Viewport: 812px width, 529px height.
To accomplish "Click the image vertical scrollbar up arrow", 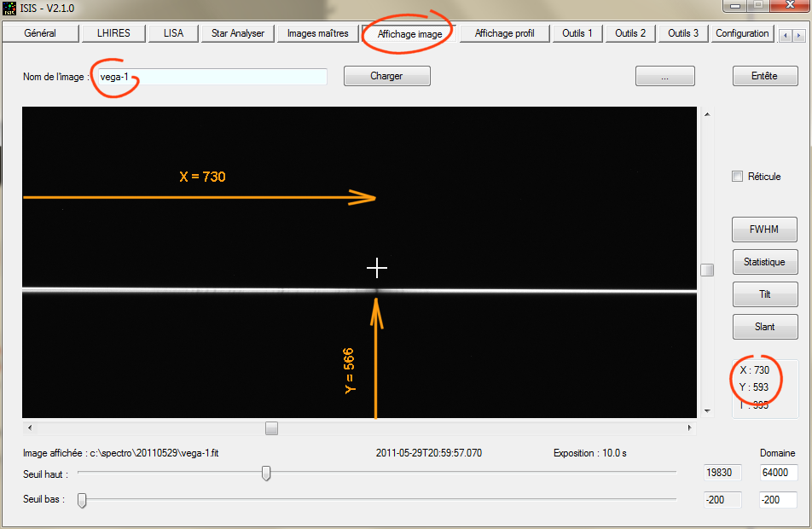I will 706,113.
